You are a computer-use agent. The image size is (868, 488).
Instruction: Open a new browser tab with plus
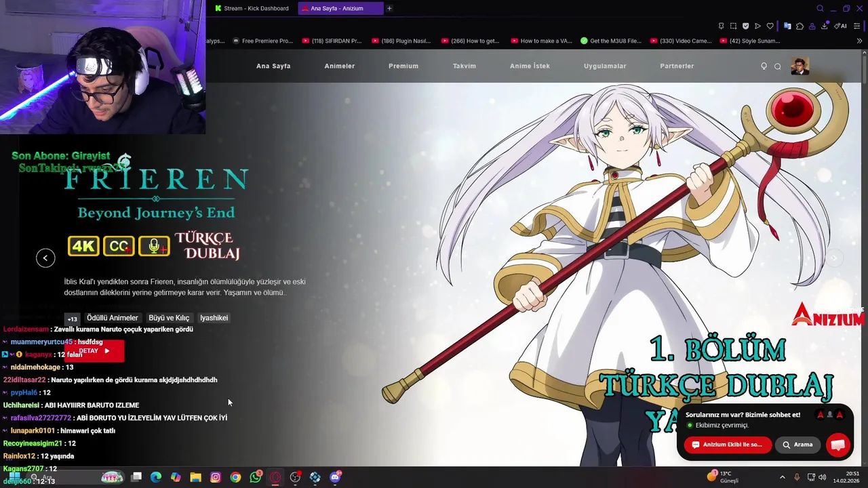389,8
